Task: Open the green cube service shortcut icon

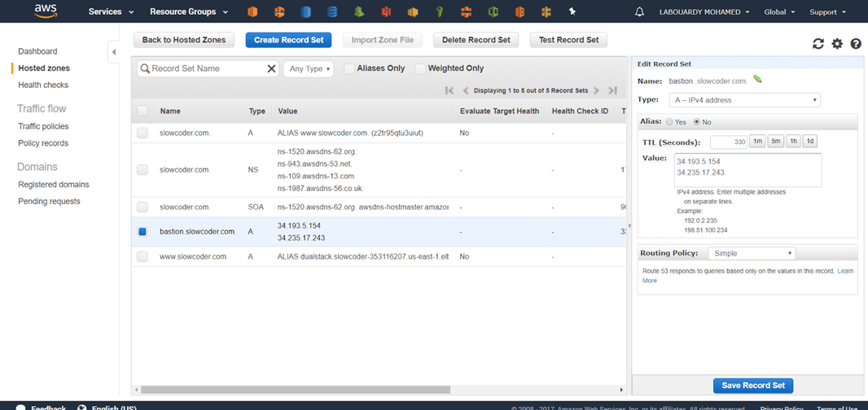Action: tap(493, 11)
